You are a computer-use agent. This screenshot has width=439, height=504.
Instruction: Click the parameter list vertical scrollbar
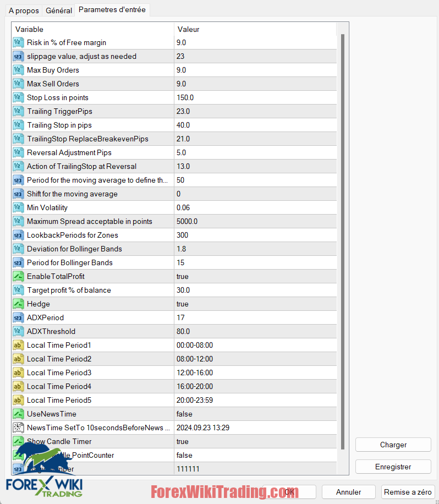pos(343,242)
